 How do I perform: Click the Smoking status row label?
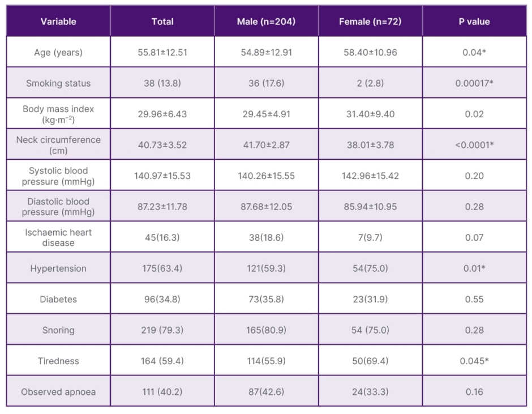(x=58, y=83)
